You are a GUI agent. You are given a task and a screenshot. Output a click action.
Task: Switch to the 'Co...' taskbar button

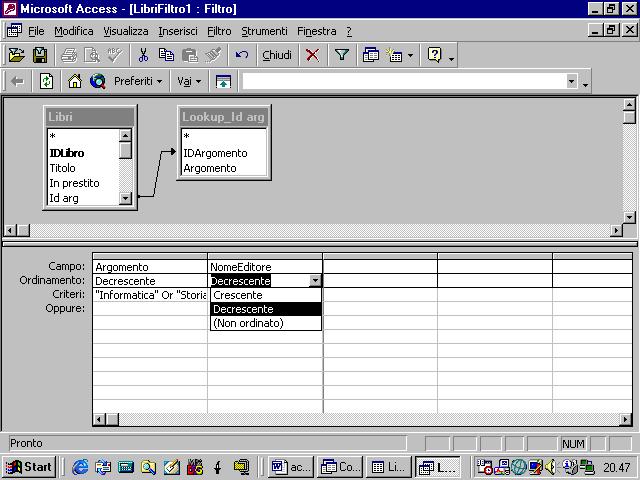tap(340, 467)
